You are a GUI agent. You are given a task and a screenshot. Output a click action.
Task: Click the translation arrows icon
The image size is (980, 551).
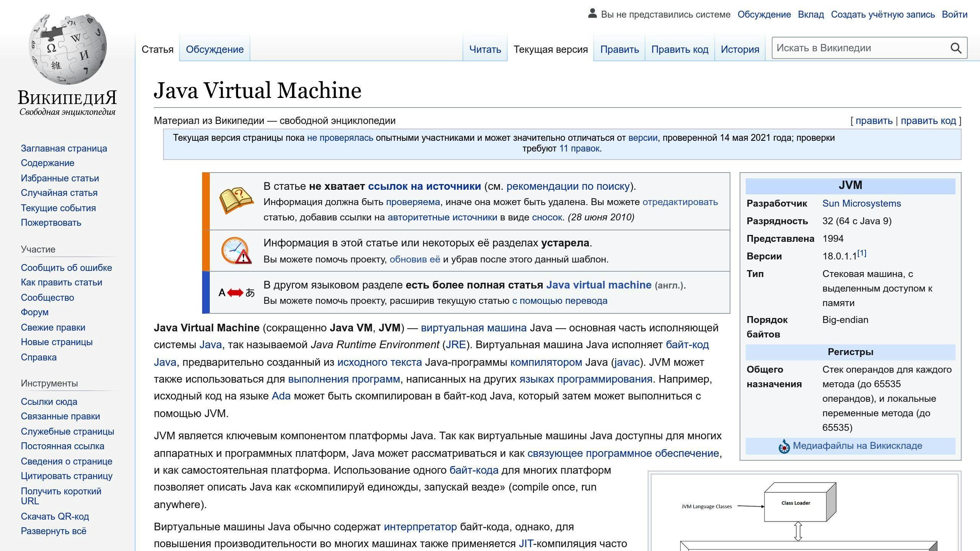(x=236, y=293)
